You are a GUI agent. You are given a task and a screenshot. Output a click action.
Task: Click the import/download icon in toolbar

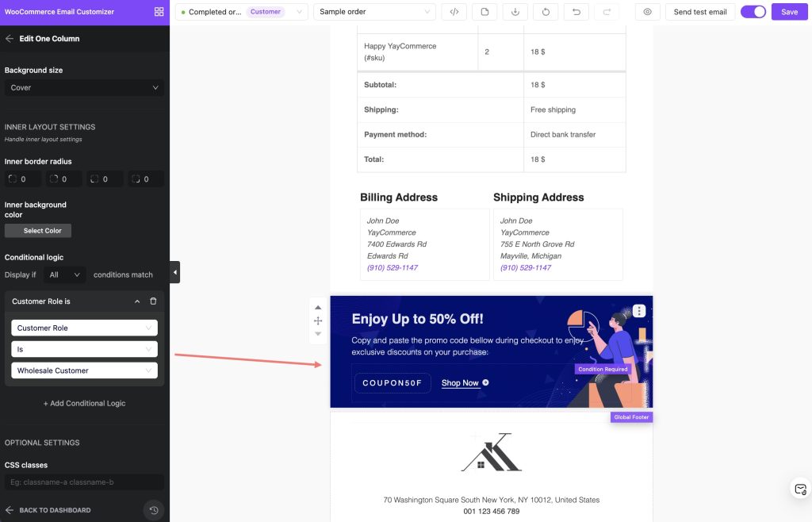point(515,12)
